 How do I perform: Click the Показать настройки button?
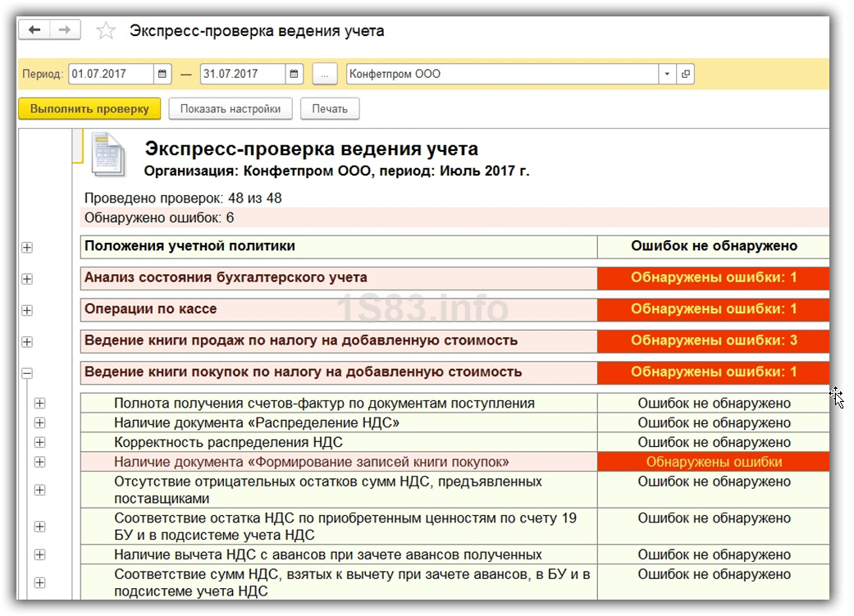tap(231, 108)
